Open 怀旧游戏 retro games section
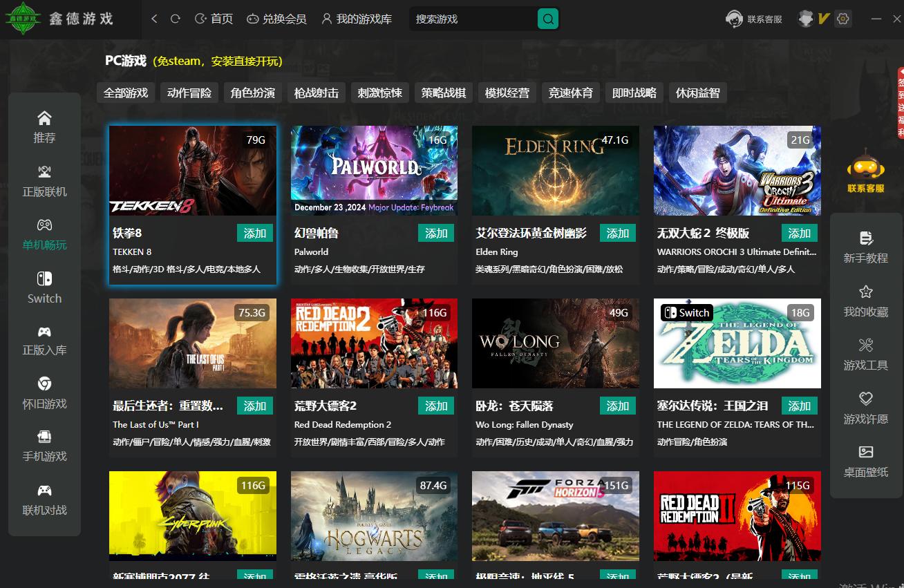The image size is (904, 588). [44, 393]
